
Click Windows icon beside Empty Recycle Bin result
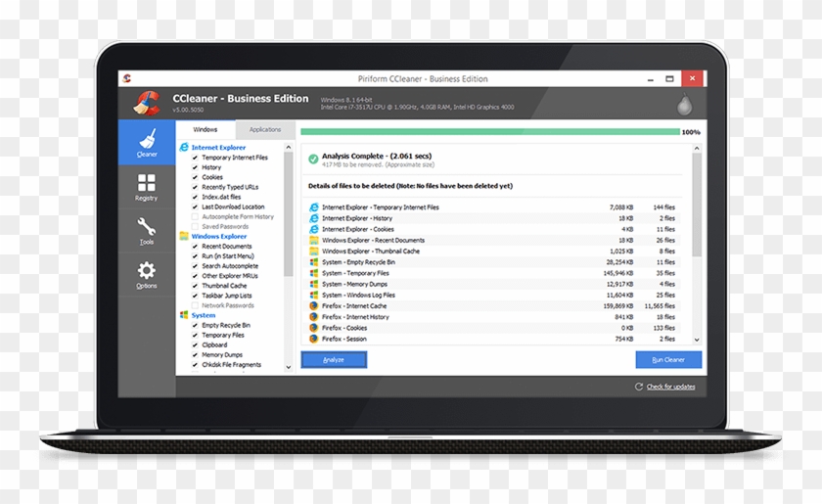click(313, 262)
